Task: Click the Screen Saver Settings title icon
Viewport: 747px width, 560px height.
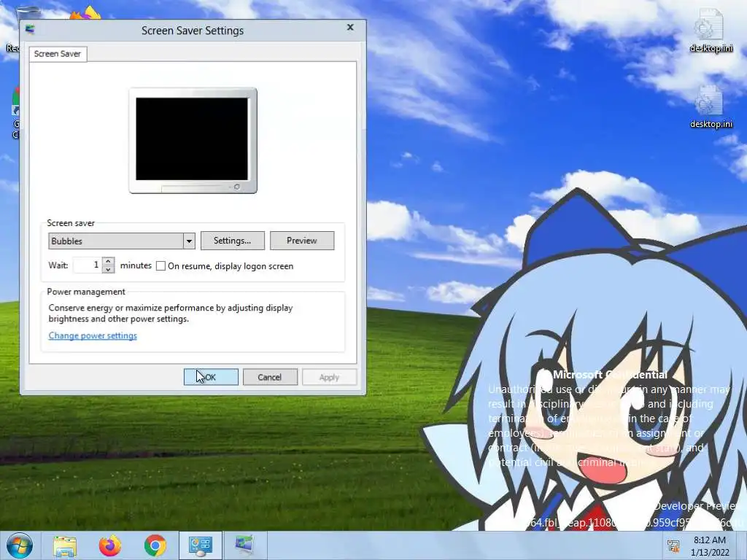Action: tap(30, 30)
